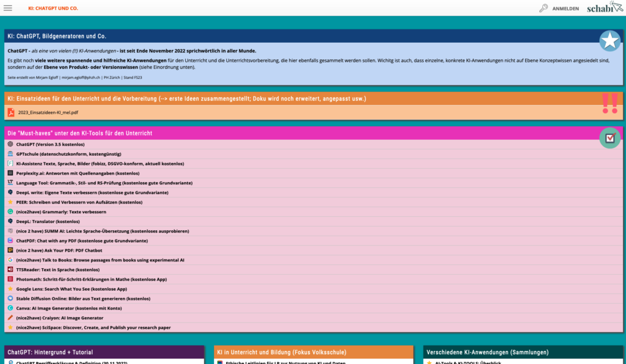
Task: Open Photomath Schritt-für-Schritt-Erklärungen link
Action: [x=92, y=280]
